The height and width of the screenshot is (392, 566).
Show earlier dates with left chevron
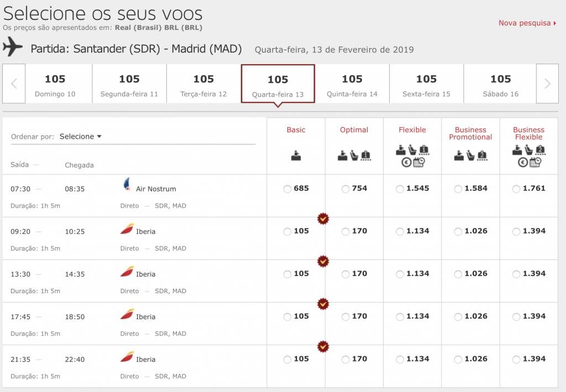pyautogui.click(x=14, y=84)
